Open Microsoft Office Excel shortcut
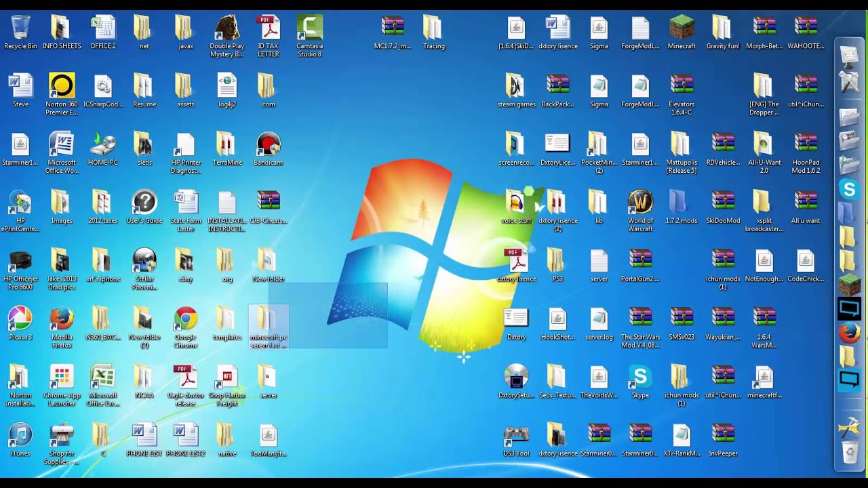Image resolution: width=868 pixels, height=488 pixels. point(103,386)
